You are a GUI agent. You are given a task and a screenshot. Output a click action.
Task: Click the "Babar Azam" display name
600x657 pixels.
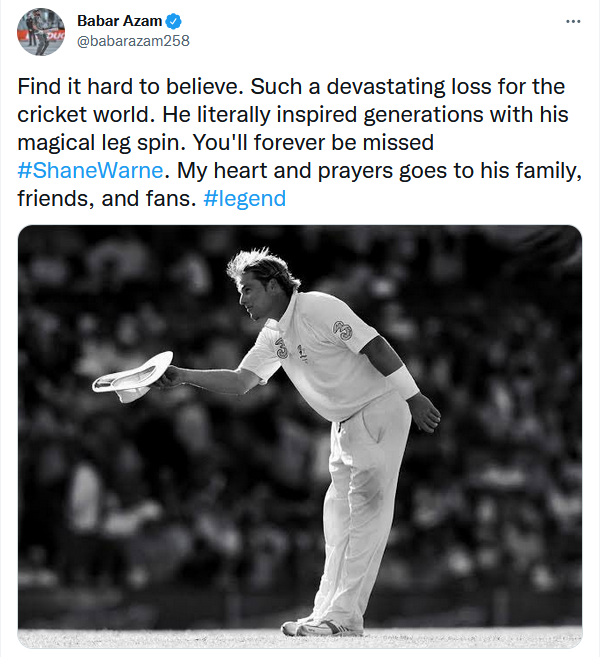click(x=119, y=20)
